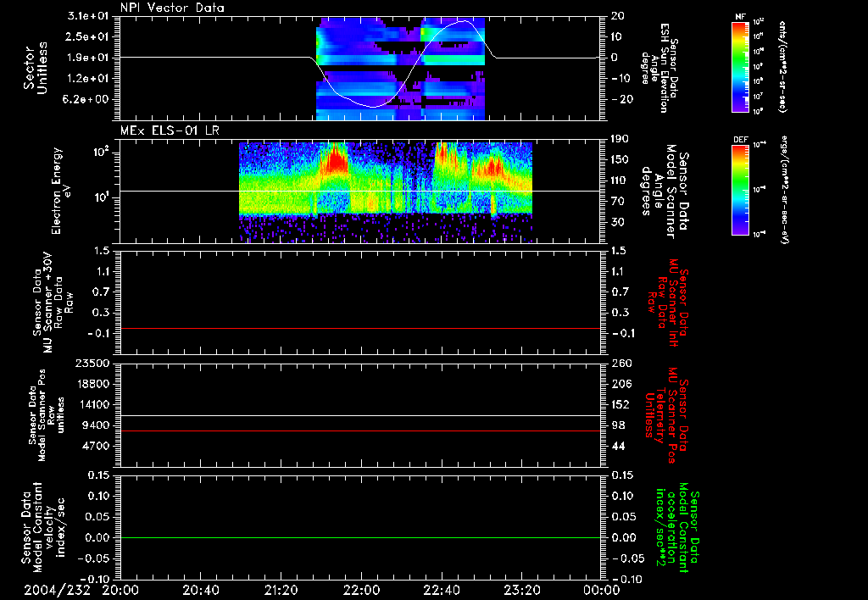Viewport: 868px width, 600px height.
Task: Click the NF color scale bar
Action: (740, 66)
